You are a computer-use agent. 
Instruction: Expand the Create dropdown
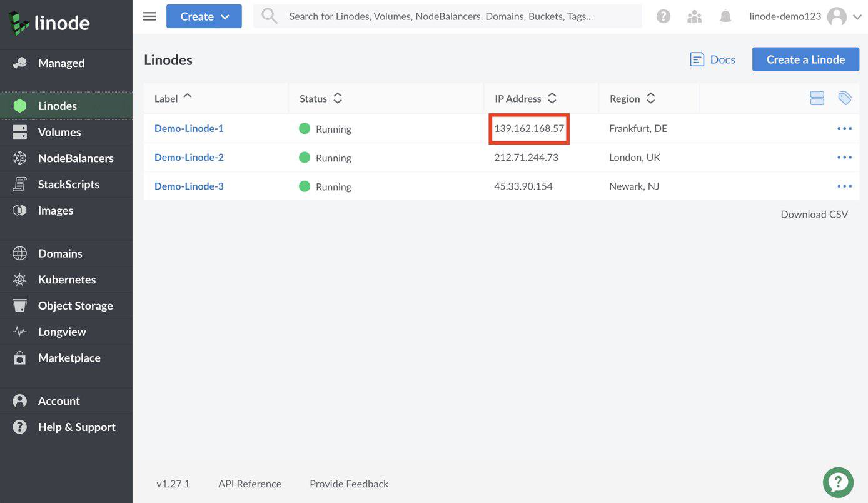[x=204, y=16]
